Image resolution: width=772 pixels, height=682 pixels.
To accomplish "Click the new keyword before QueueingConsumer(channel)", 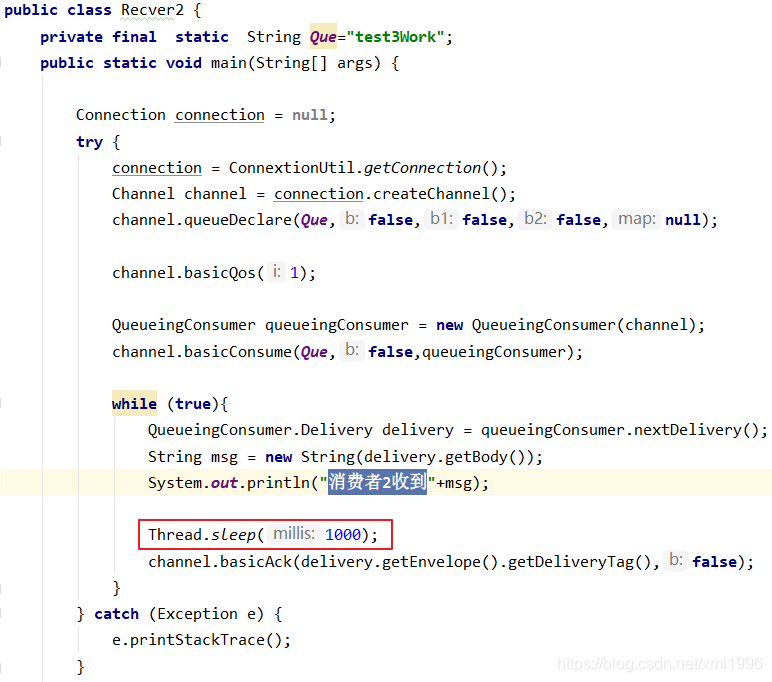I will pyautogui.click(x=450, y=325).
